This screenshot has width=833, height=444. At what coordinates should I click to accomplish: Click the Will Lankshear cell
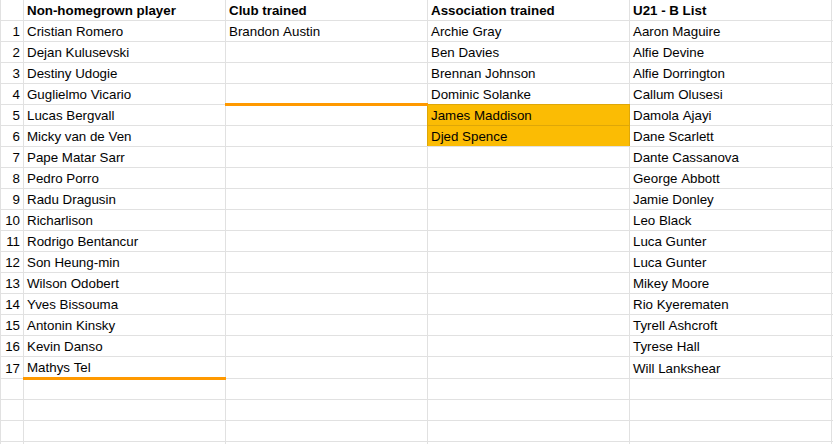point(677,369)
